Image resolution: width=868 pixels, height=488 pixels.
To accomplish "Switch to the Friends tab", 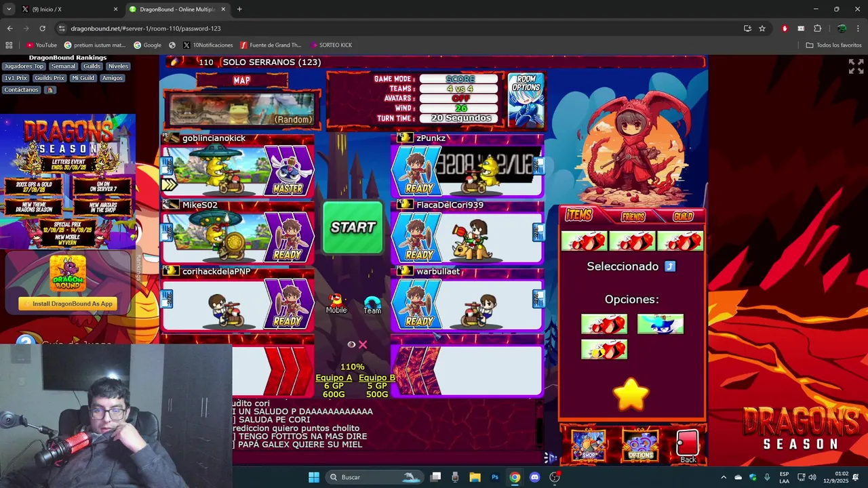I will click(x=633, y=216).
